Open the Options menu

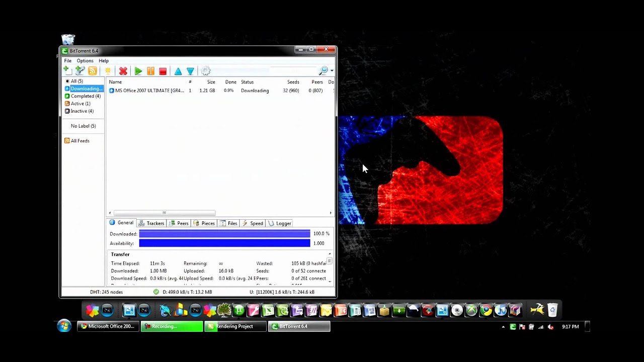(85, 61)
